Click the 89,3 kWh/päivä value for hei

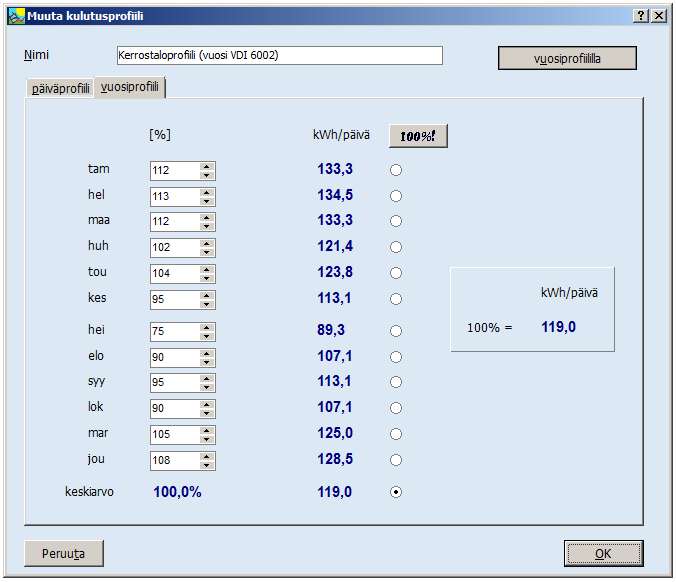pos(331,330)
